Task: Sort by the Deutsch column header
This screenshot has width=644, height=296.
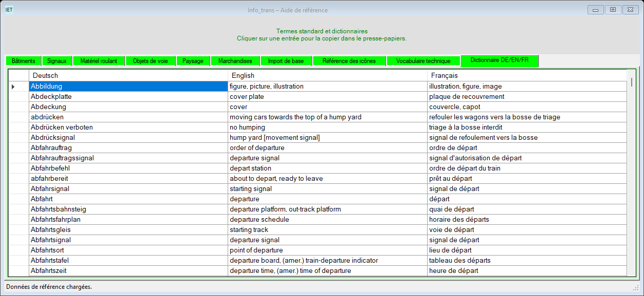Action: pyautogui.click(x=128, y=76)
